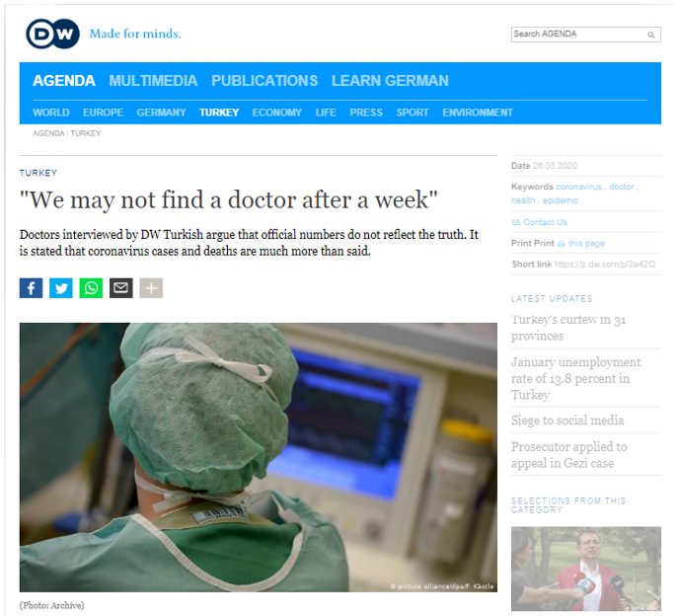Share article on Facebook

tap(32, 288)
